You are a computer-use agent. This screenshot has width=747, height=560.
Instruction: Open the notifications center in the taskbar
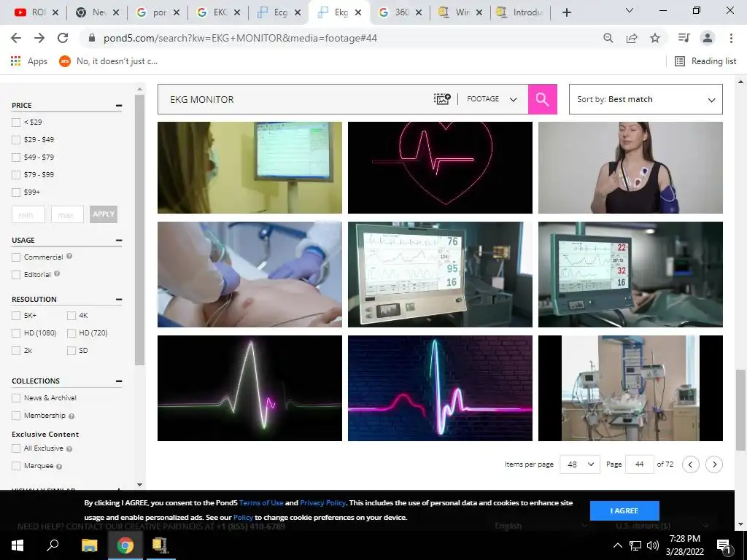point(724,546)
